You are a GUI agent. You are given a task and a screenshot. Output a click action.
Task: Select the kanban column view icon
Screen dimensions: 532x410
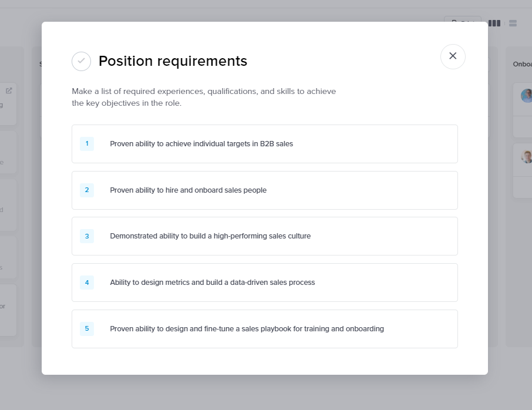(494, 23)
